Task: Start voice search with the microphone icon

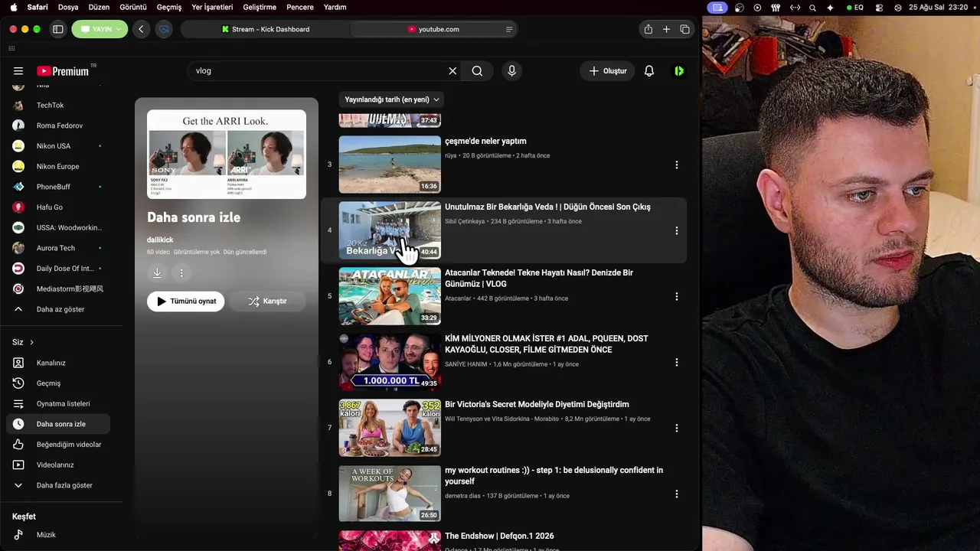Action: [x=512, y=71]
